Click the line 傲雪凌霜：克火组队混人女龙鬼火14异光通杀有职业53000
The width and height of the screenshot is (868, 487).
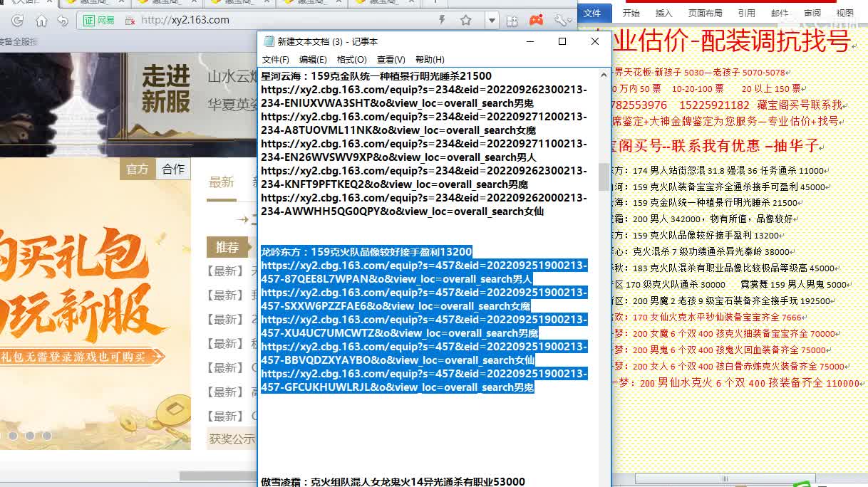click(393, 482)
